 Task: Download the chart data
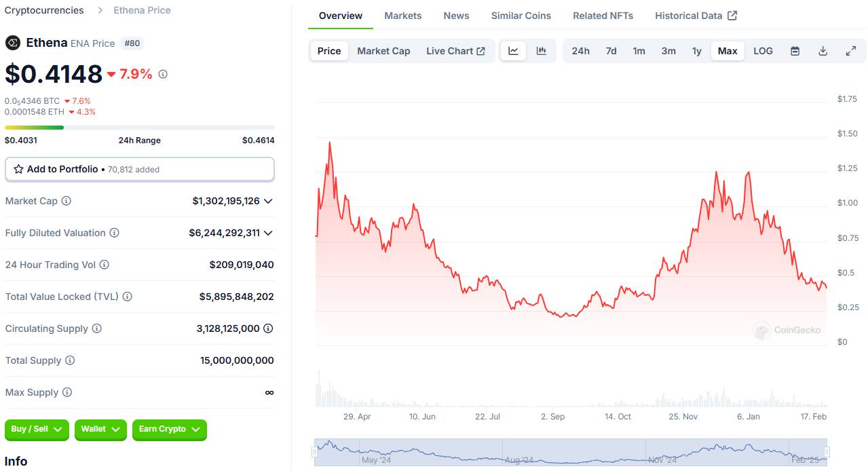(x=823, y=51)
